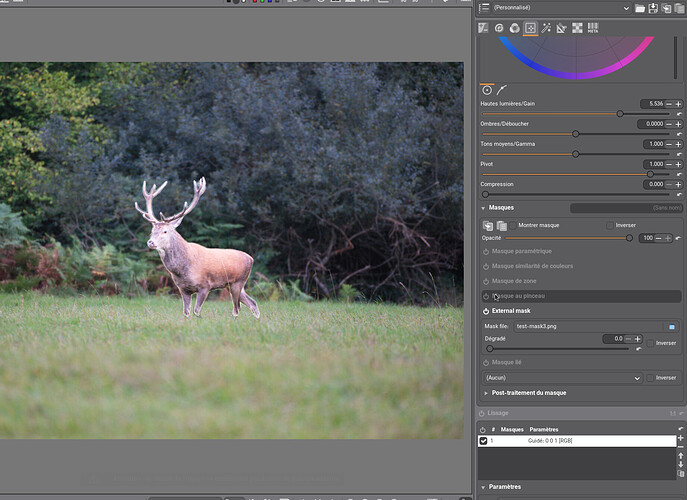Enable the Montrer masque checkbox

(x=513, y=226)
